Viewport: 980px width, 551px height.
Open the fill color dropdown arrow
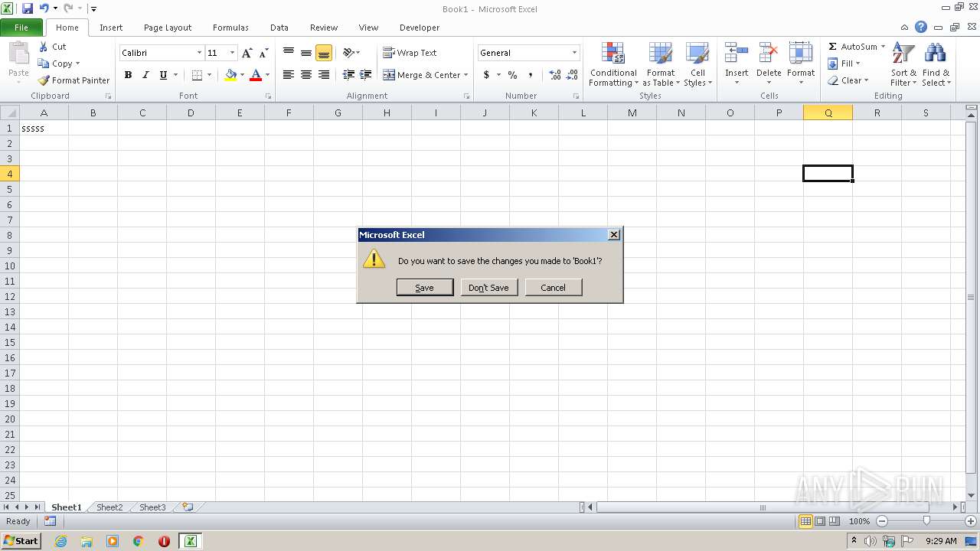[242, 75]
